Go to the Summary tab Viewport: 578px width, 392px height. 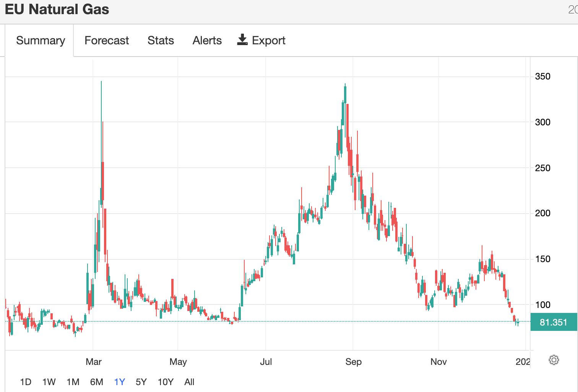(x=41, y=40)
